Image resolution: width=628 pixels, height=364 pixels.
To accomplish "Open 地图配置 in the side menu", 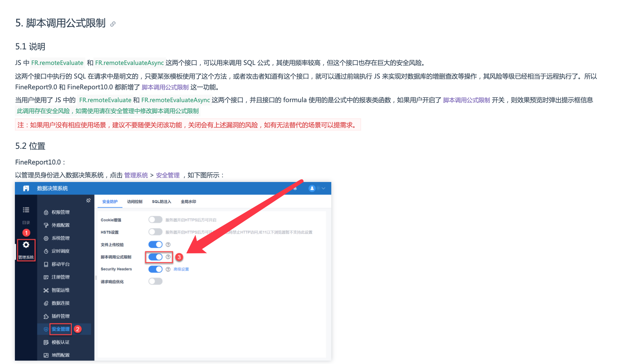I will (61, 355).
